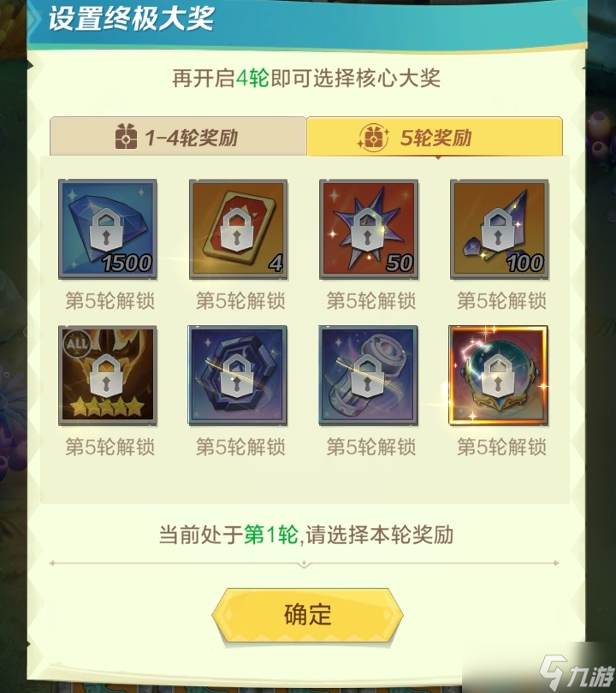The width and height of the screenshot is (616, 693).
Task: Choose the locked purple star 50 reward
Action: click(x=369, y=229)
